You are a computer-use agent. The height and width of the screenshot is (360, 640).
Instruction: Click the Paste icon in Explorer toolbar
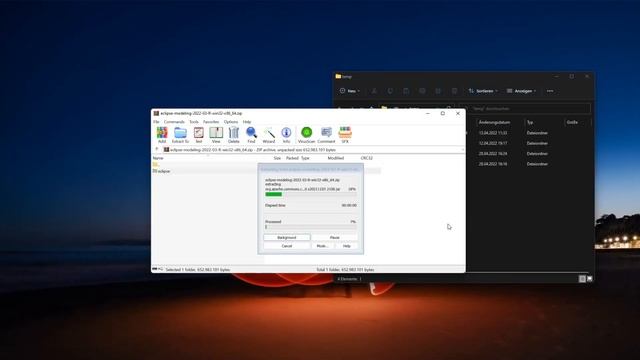[x=406, y=91]
